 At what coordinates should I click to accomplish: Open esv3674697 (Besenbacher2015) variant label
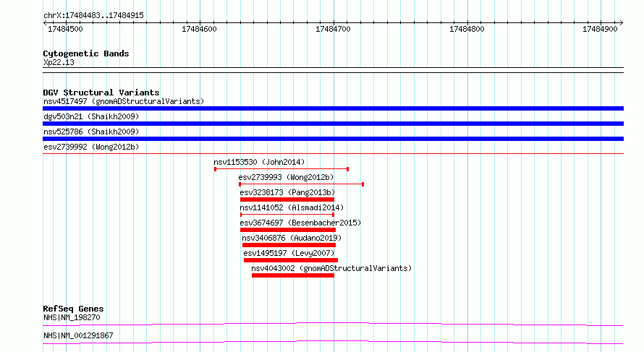[x=300, y=223]
